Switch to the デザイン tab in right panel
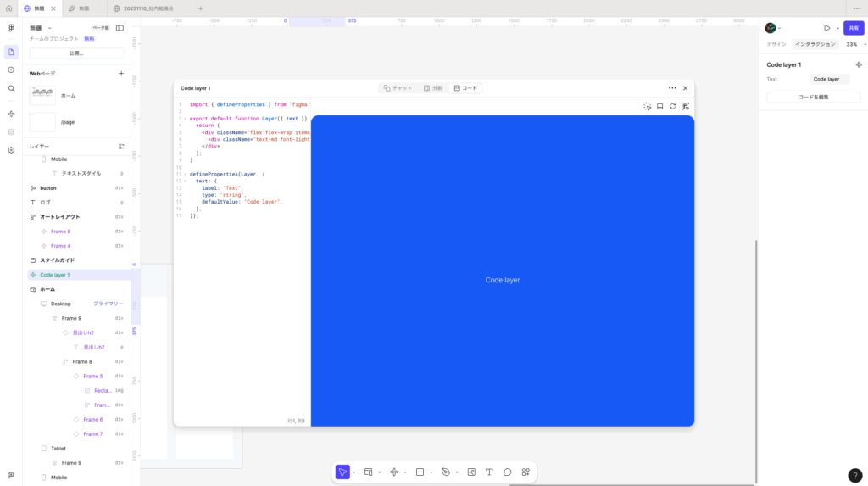Screen dimensions: 868x486 (776, 44)
